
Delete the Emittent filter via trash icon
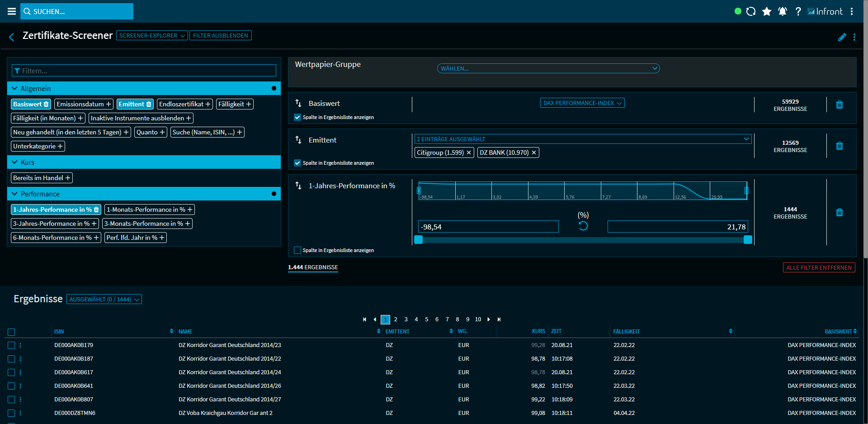click(840, 146)
